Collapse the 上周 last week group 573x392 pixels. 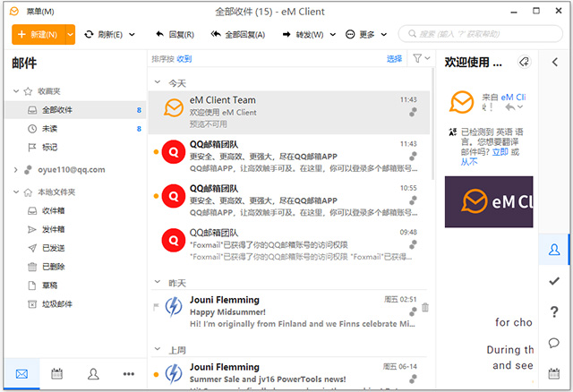point(158,349)
